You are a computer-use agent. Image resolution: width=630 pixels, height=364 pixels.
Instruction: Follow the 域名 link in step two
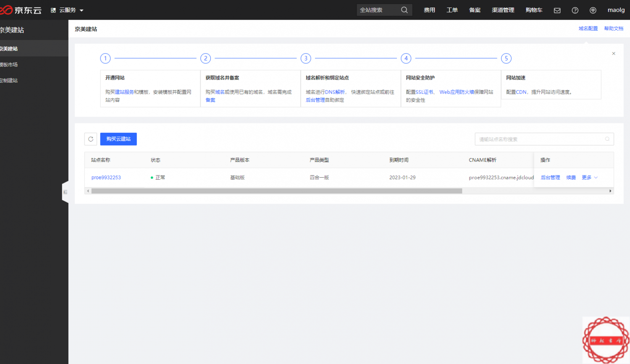point(220,92)
